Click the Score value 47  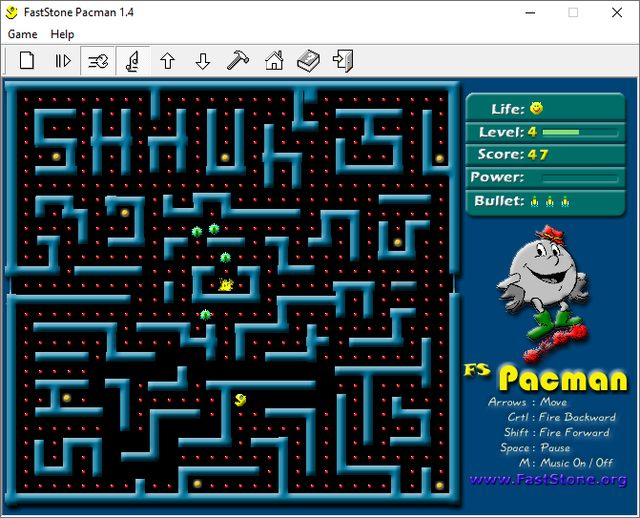tap(538, 155)
